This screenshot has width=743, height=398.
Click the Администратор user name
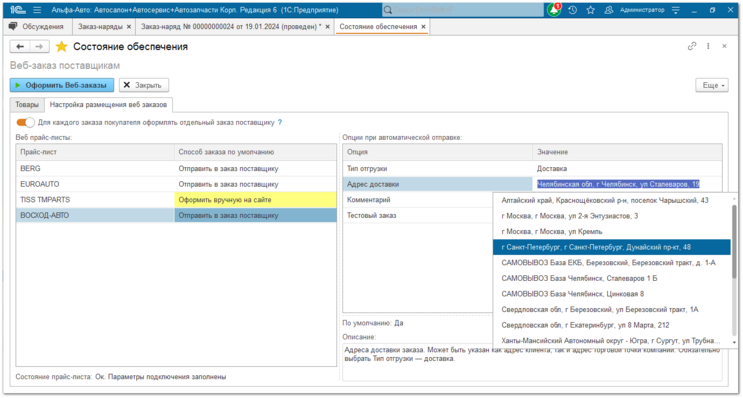coord(642,10)
